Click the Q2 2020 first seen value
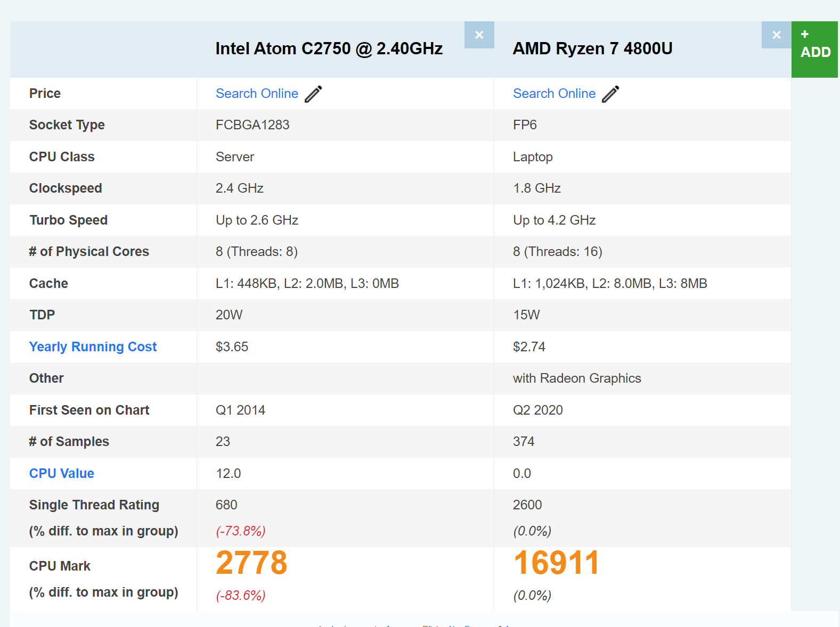Screen dimensions: 840x627 pos(538,410)
